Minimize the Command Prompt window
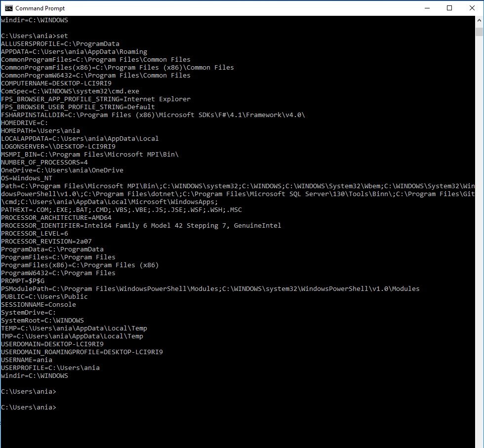This screenshot has height=448, width=484. click(427, 8)
